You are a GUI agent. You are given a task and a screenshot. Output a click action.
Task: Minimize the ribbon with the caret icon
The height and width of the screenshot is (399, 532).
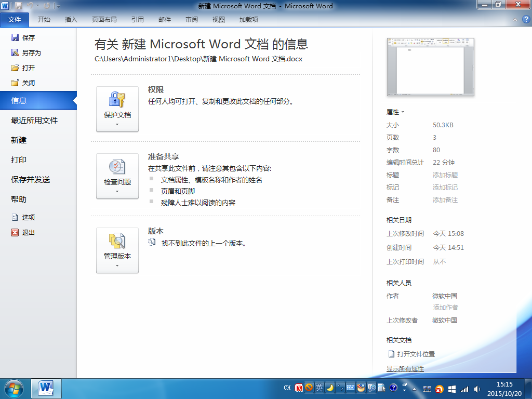coord(515,20)
